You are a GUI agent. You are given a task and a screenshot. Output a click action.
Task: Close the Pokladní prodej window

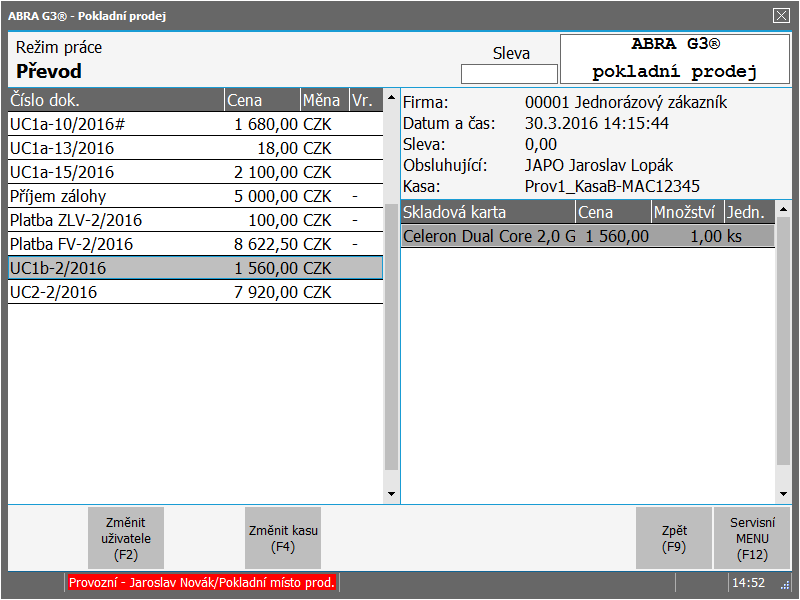(781, 15)
